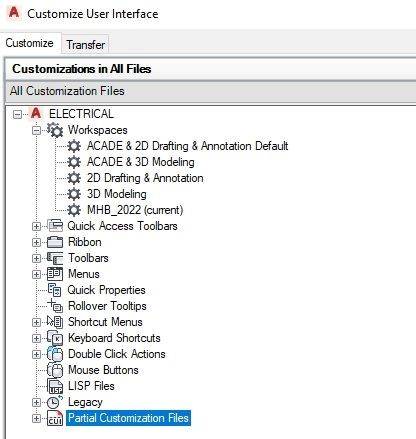
Task: Select the Customize tab
Action: [30, 43]
